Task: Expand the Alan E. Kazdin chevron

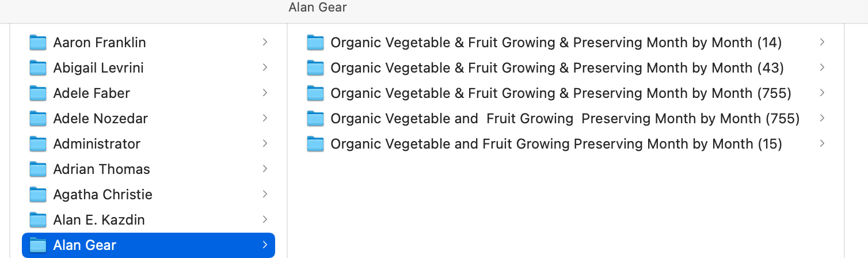Action: pos(265,219)
